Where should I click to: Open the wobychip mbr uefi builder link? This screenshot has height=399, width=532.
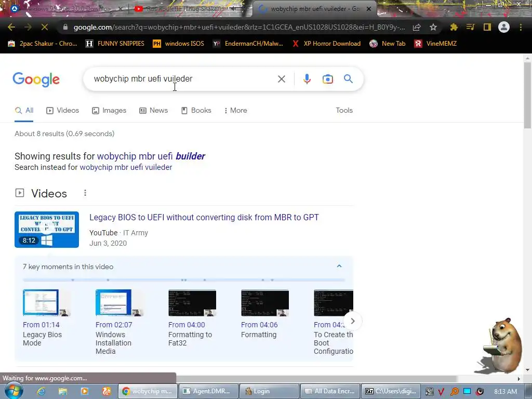(x=151, y=156)
